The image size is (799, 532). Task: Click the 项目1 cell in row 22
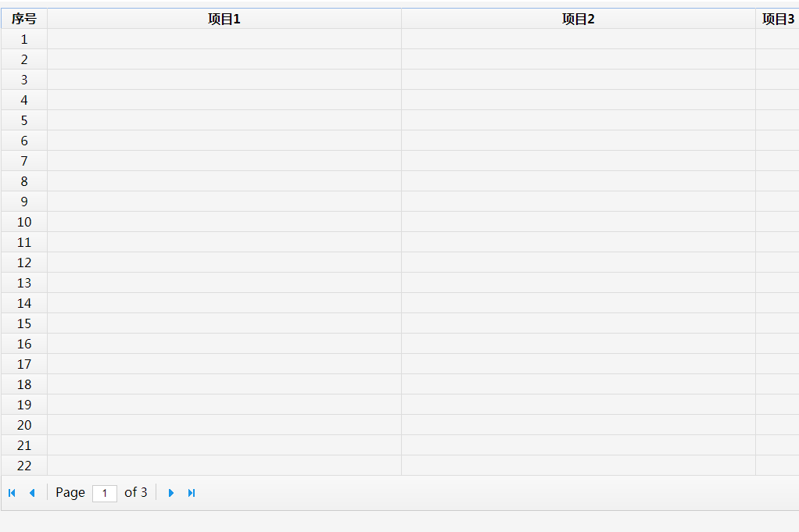(x=224, y=466)
